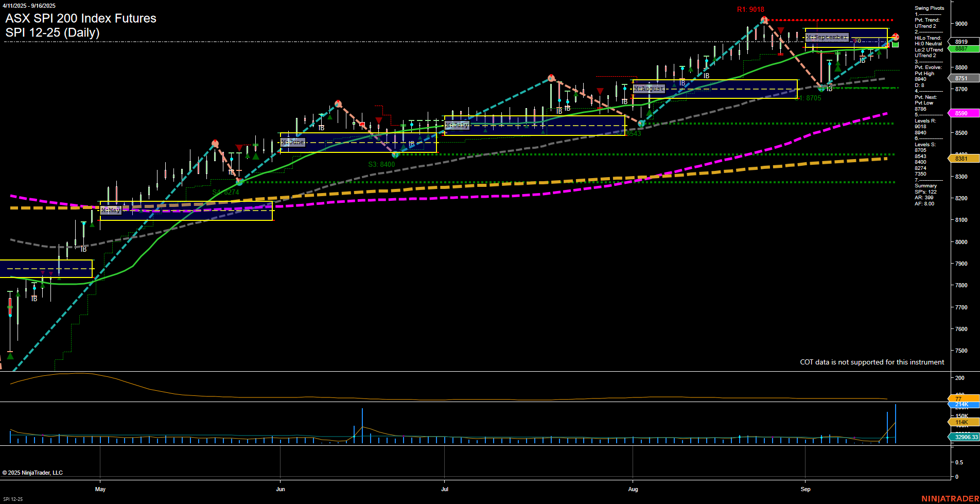Click the green square order marker on the latest bar

[895, 45]
